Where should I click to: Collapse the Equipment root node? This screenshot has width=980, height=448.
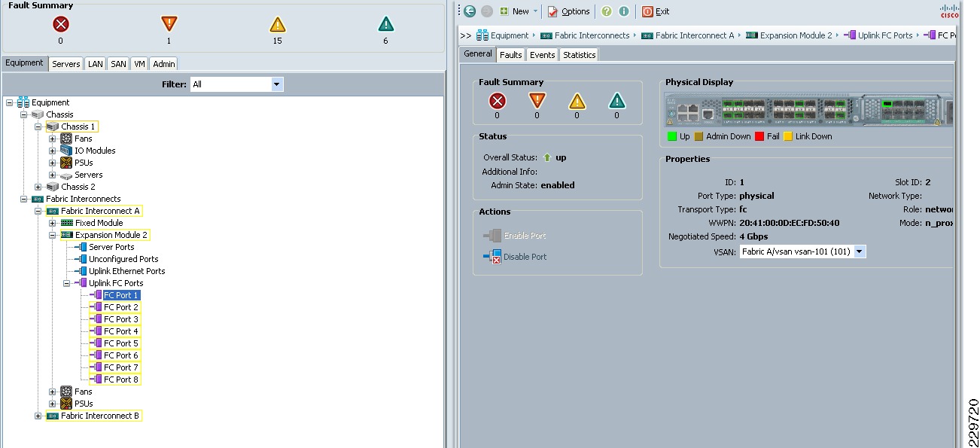pyautogui.click(x=10, y=102)
